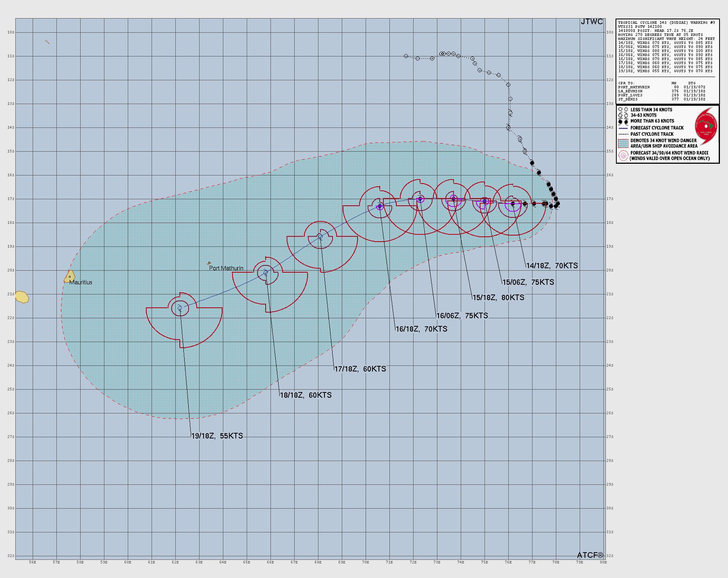Click the JTWC red hurricane logo in legend
The image size is (728, 578).
(x=706, y=127)
